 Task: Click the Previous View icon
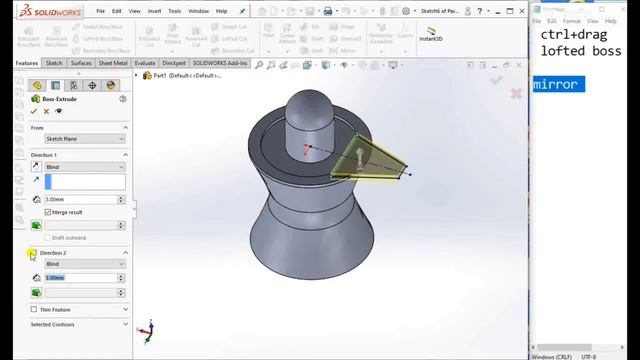[283, 65]
